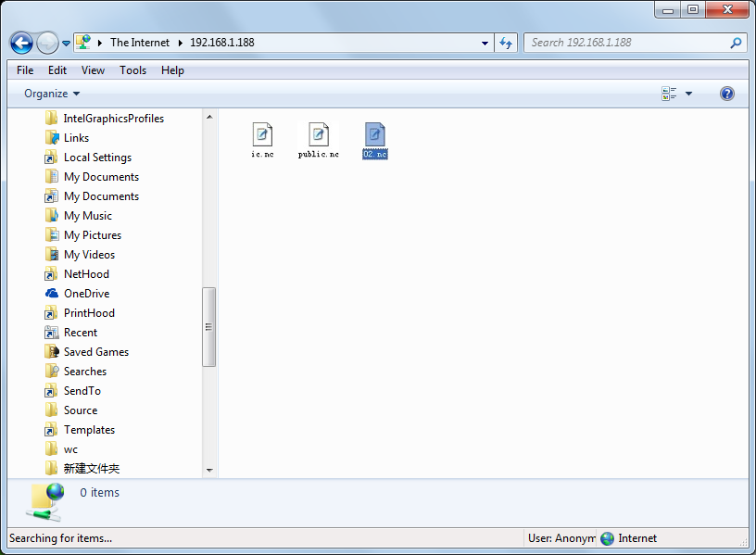Click the My Music folder icon
756x555 pixels.
click(x=52, y=216)
